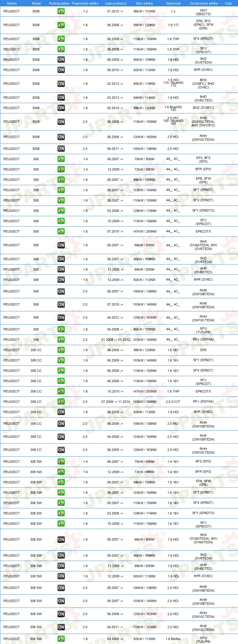The height and width of the screenshot is (644, 238).
Task: Click petrol icon in 308 NFU (TU5JP4) 04.2008 row
Action: point(61,329)
